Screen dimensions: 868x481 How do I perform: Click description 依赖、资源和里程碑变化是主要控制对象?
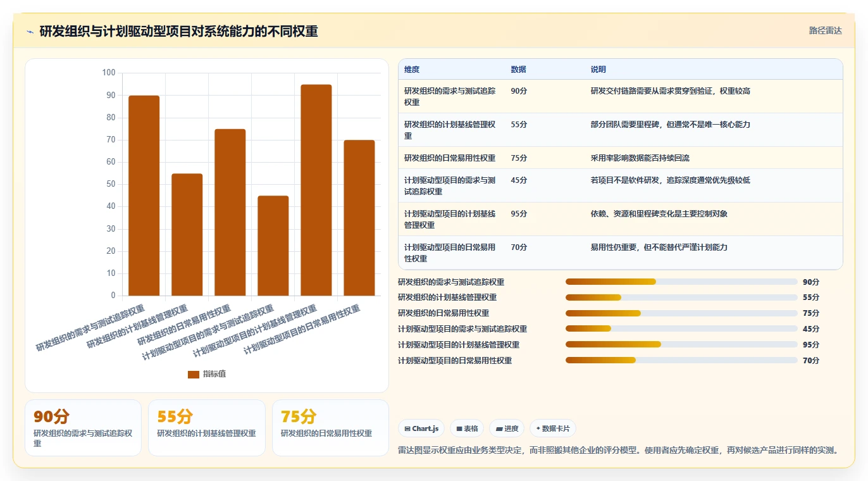coord(659,214)
